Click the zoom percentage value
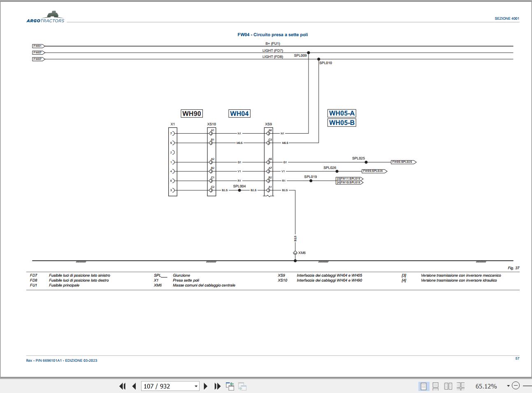The height and width of the screenshot is (393, 532). pos(486,386)
